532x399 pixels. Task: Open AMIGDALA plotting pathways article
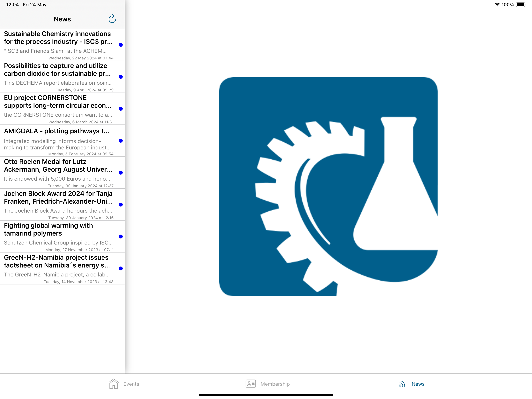[62, 141]
